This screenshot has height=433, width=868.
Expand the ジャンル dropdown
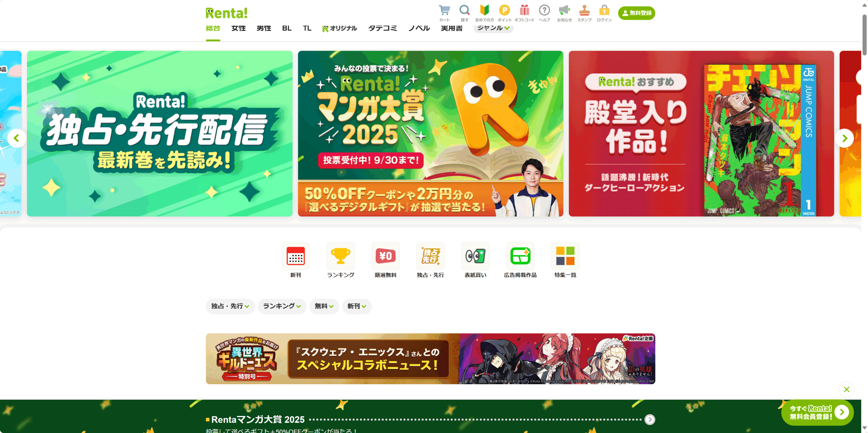tap(493, 28)
